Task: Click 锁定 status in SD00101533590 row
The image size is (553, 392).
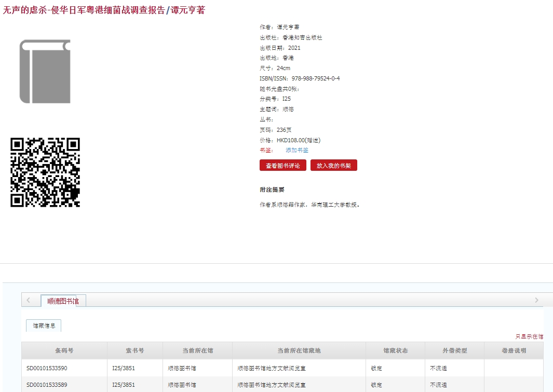Action: click(x=376, y=368)
